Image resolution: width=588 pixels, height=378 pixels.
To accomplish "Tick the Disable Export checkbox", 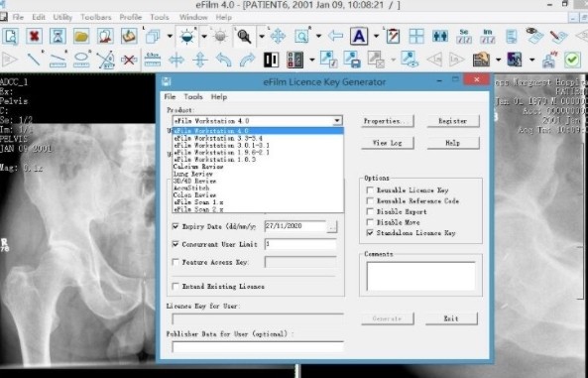I will tap(370, 211).
